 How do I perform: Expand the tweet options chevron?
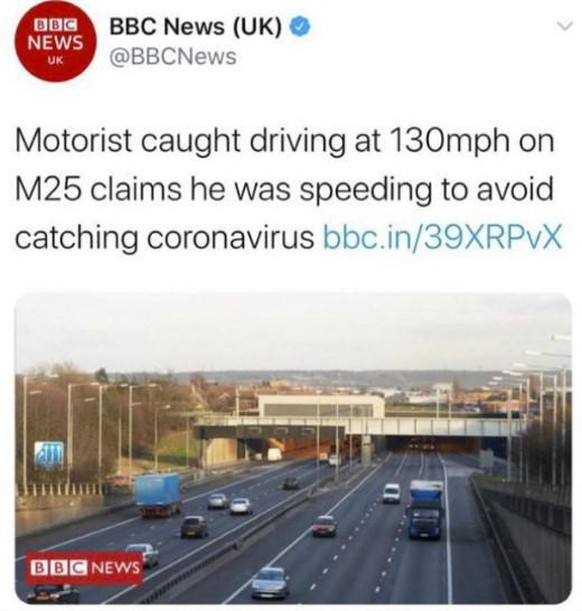click(x=564, y=26)
